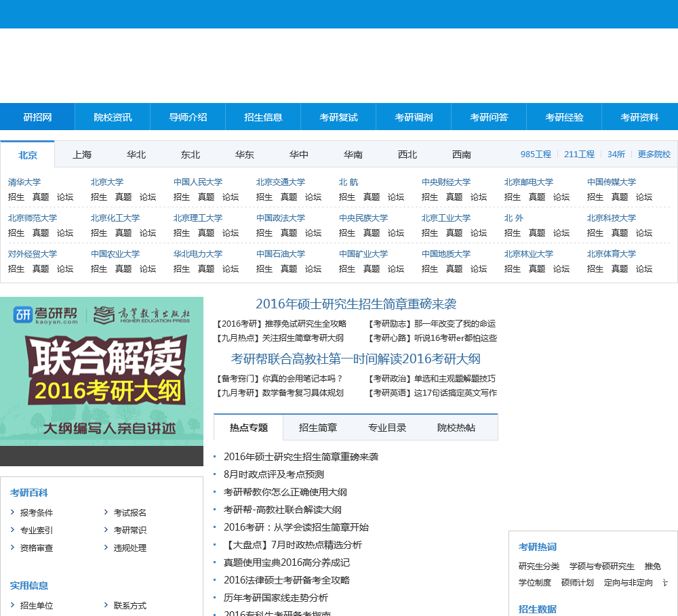678x616 pixels.
Task: Click arrow icon beside 考试报名
Action: (106, 512)
